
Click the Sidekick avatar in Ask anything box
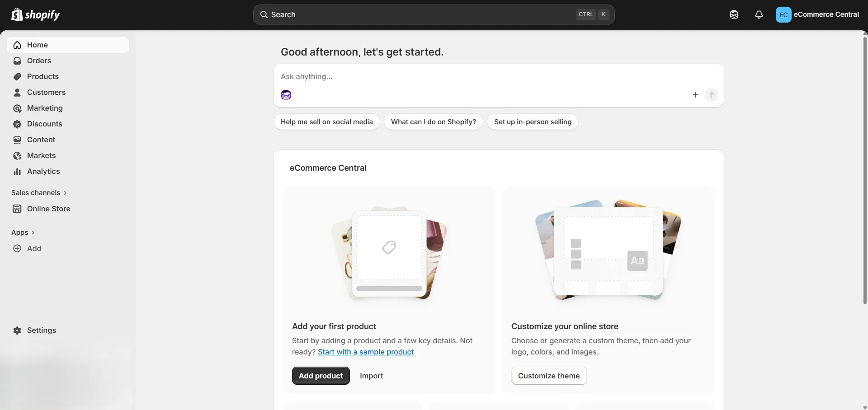(x=286, y=95)
